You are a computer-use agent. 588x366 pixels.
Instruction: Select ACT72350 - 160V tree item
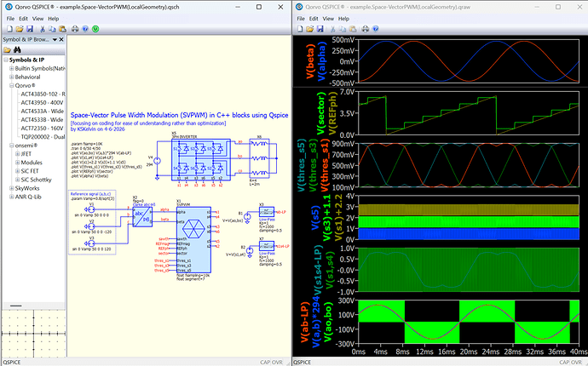42,129
